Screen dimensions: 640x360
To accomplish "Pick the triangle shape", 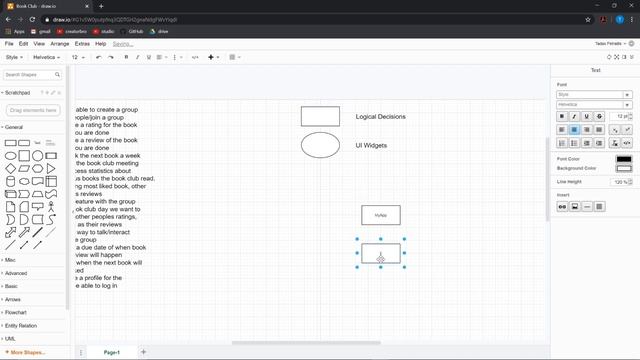I will coord(51,168).
